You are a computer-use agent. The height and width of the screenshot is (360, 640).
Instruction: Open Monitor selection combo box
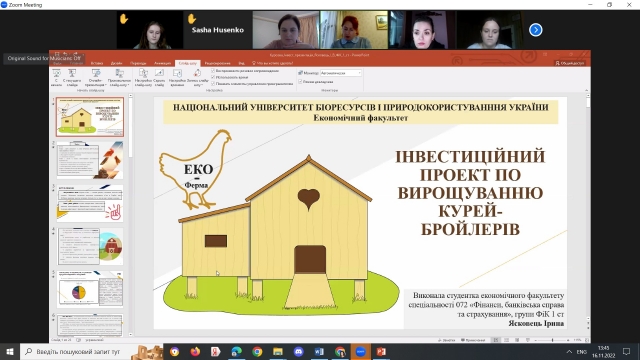click(341, 73)
